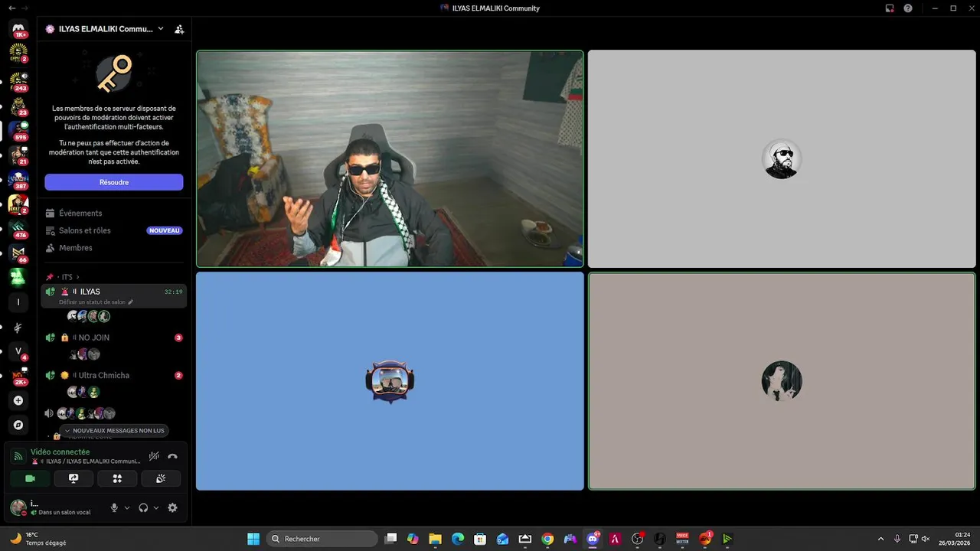Collapse the IT'S channel category
The height and width of the screenshot is (551, 980).
[67, 277]
